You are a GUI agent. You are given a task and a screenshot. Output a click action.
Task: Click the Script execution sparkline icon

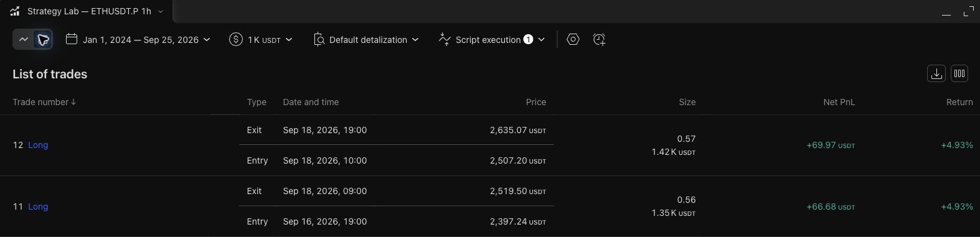click(445, 39)
